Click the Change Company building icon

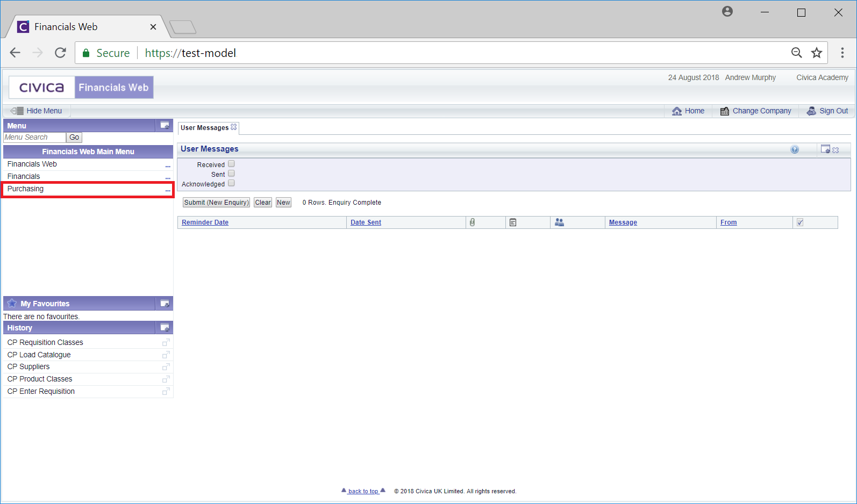725,111
